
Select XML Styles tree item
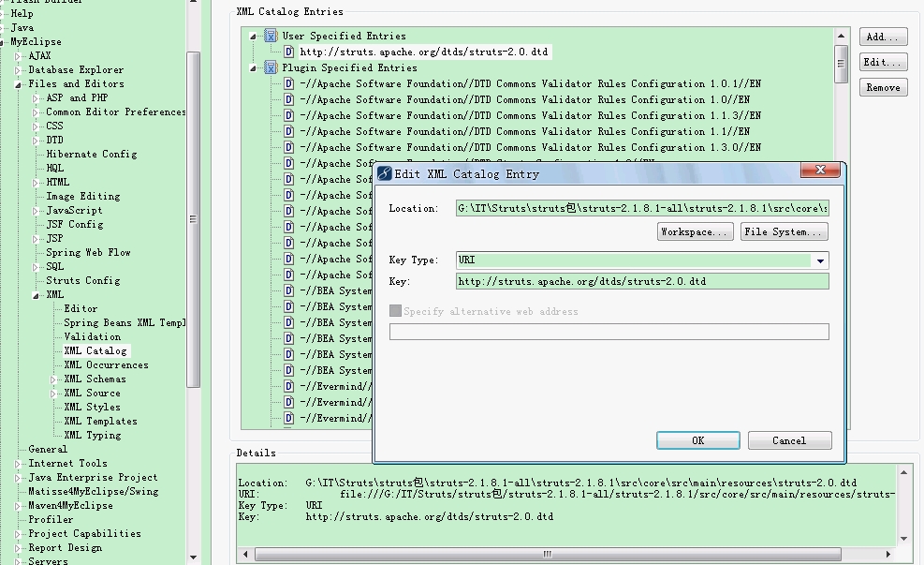point(92,407)
